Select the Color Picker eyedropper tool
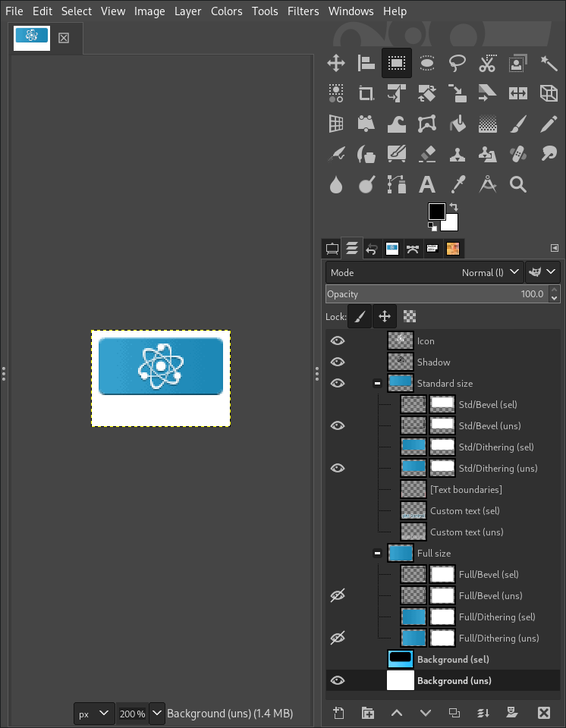Image resolution: width=566 pixels, height=728 pixels. pos(458,185)
